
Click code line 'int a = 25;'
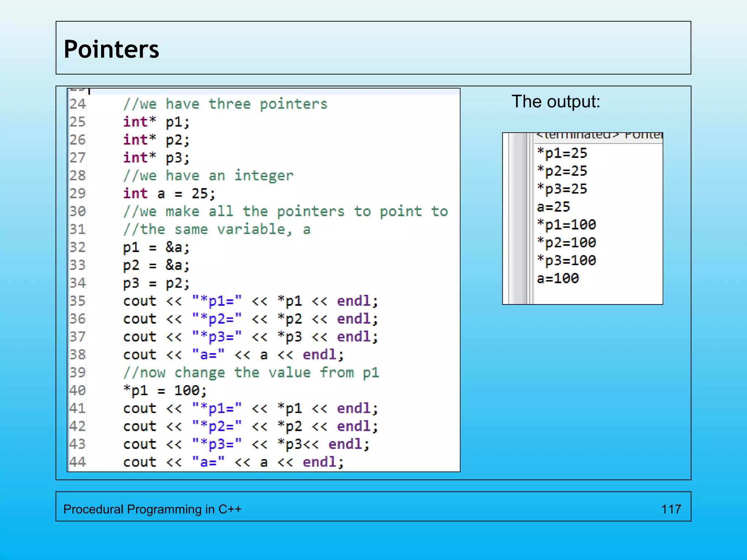(x=169, y=193)
